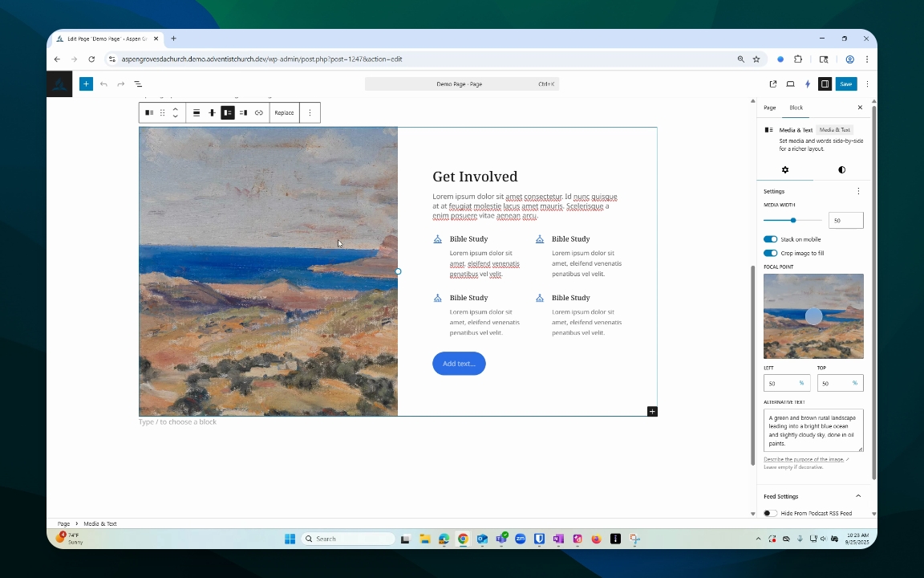This screenshot has width=924, height=578.
Task: Click the Add text... blue button
Action: [x=459, y=364]
